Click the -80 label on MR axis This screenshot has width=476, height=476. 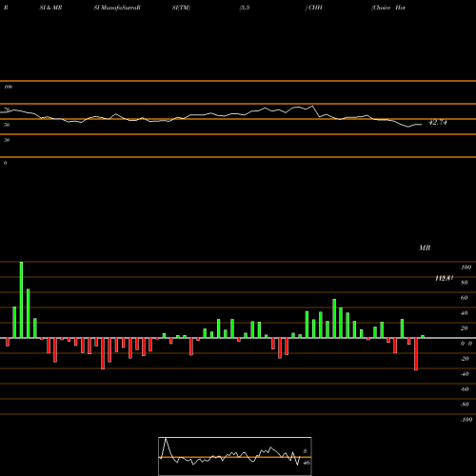tap(465, 405)
